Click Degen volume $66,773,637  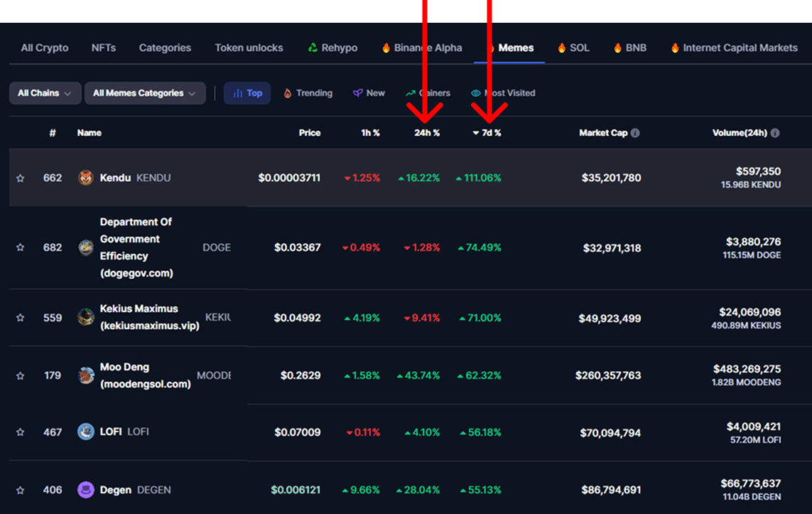click(x=750, y=483)
